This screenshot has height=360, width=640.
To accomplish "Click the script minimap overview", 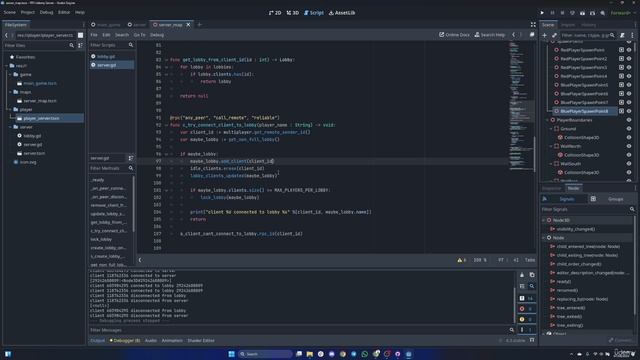I will coord(522,106).
